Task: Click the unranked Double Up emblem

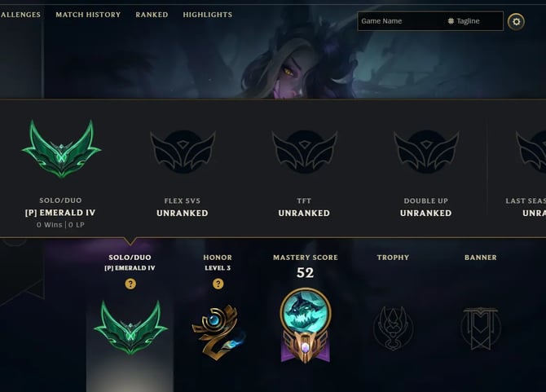Action: [x=426, y=152]
